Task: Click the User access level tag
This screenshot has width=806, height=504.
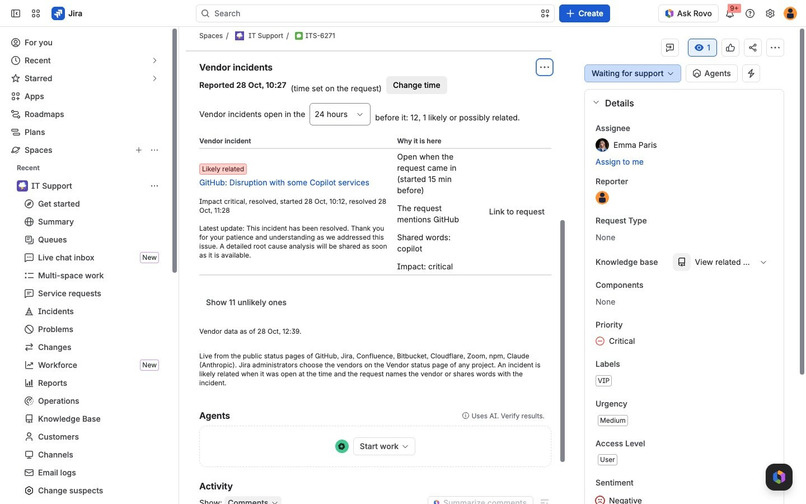Action: (x=607, y=460)
